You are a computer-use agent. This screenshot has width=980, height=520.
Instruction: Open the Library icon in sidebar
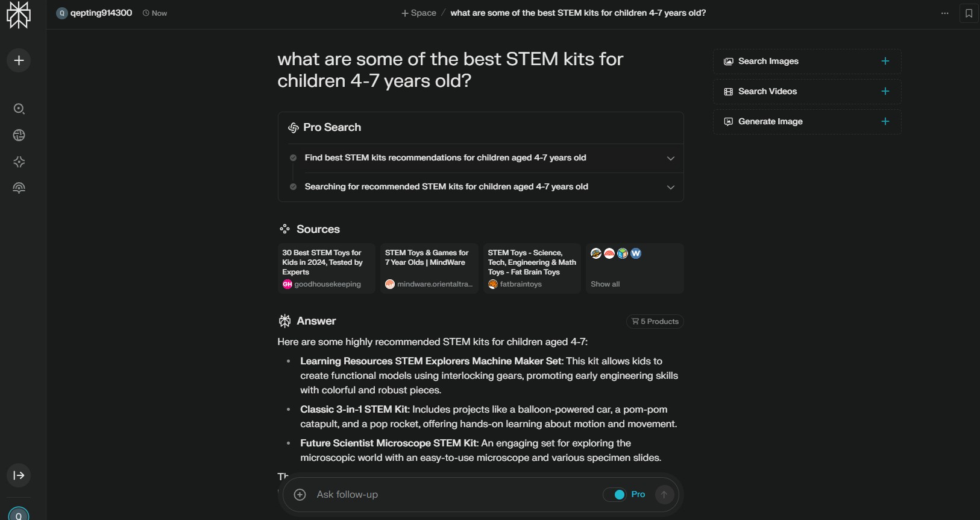pos(19,188)
